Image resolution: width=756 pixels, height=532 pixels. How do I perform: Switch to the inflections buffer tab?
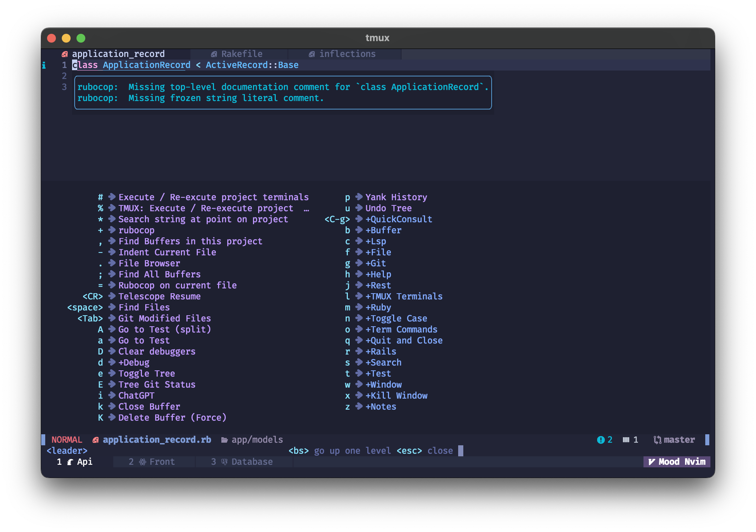click(347, 54)
